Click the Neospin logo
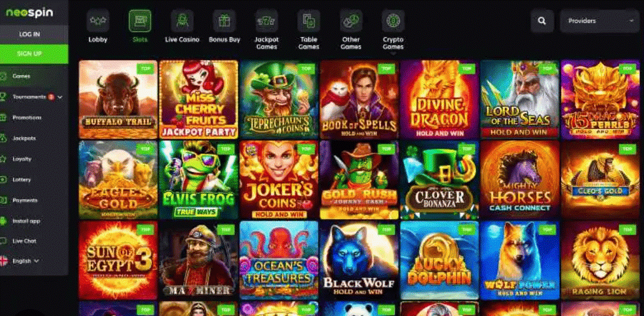 click(x=29, y=13)
